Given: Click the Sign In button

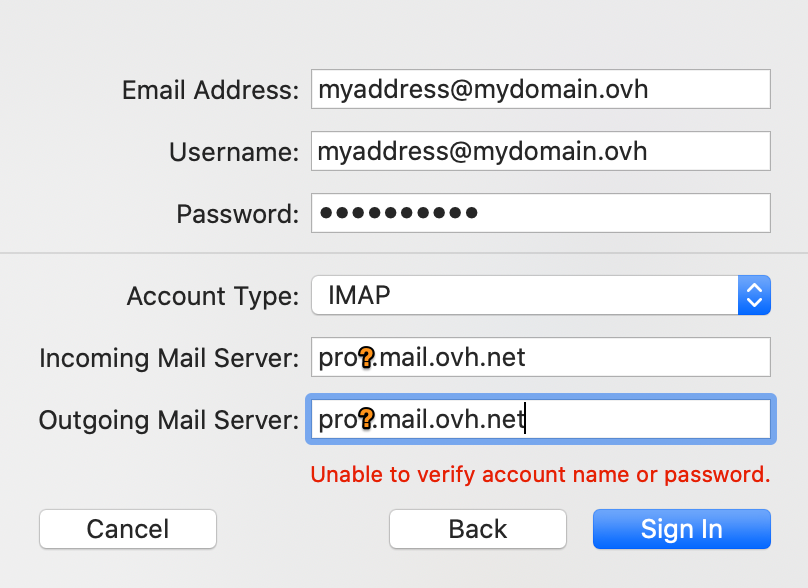Looking at the screenshot, I should pyautogui.click(x=681, y=529).
